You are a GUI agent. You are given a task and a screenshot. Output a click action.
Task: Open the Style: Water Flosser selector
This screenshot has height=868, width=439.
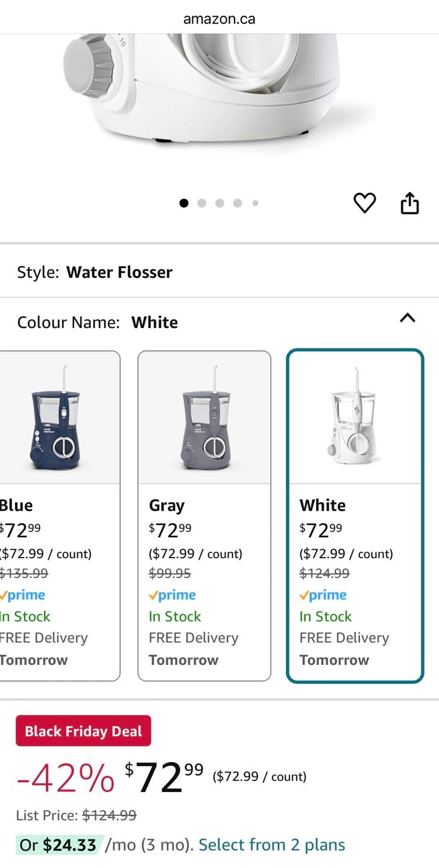[219, 272]
